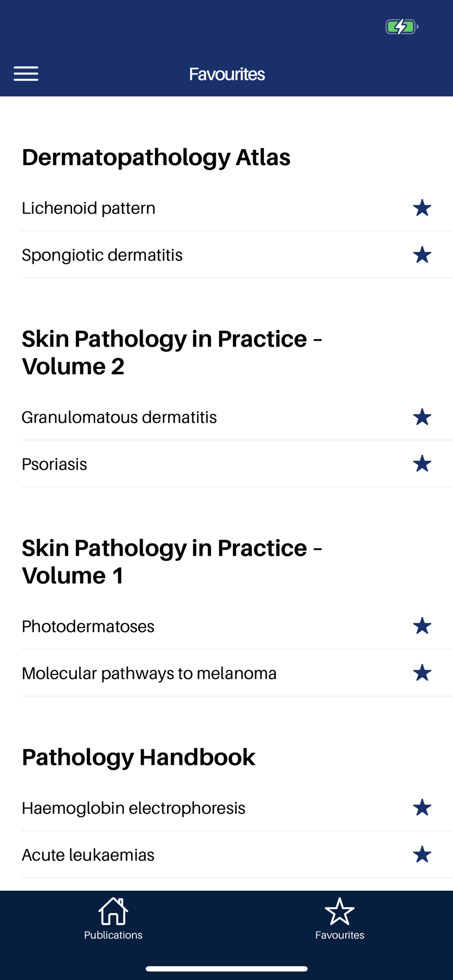Select the Favourites tab in bottom bar
Screen dimensions: 453x980
tap(339, 919)
